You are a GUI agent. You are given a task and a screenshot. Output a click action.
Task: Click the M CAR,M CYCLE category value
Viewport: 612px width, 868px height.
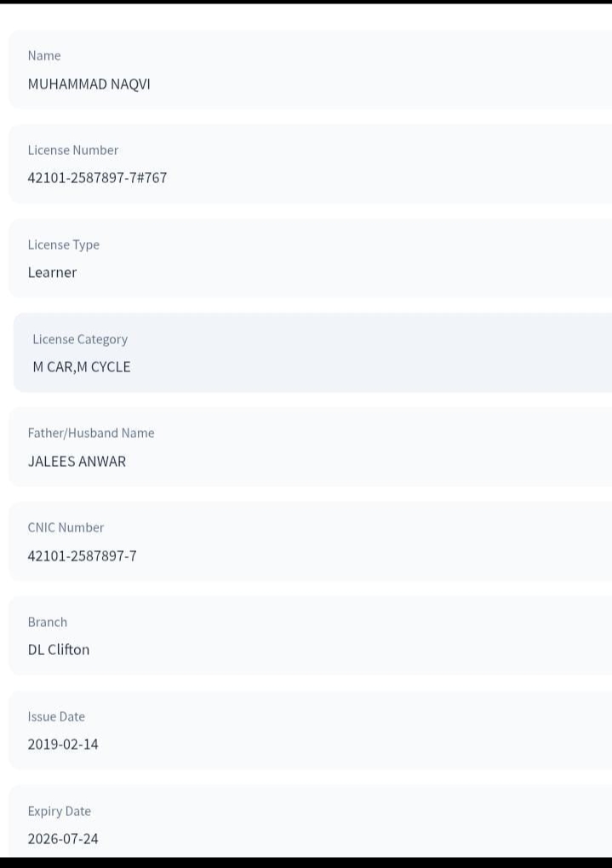click(82, 367)
